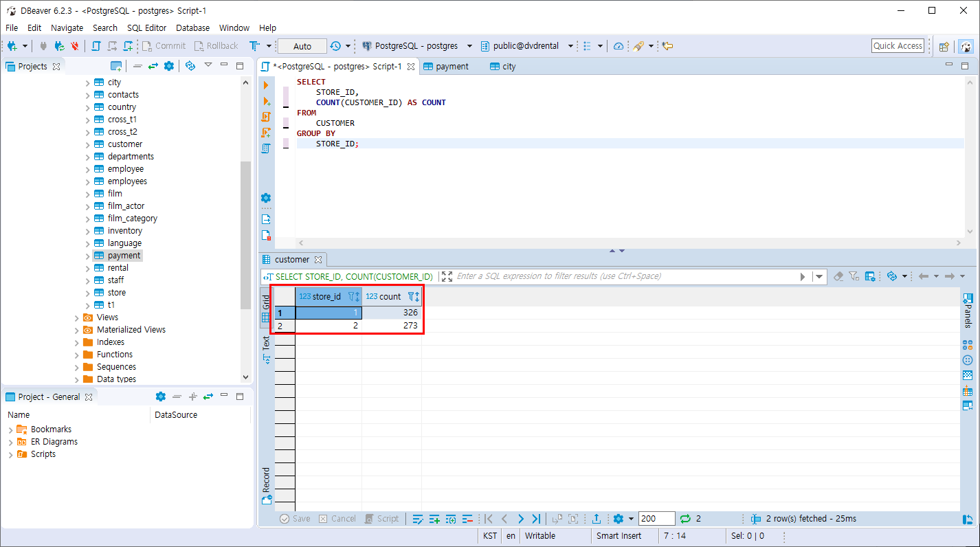Click Link with editor green arrows icon

coord(153,66)
